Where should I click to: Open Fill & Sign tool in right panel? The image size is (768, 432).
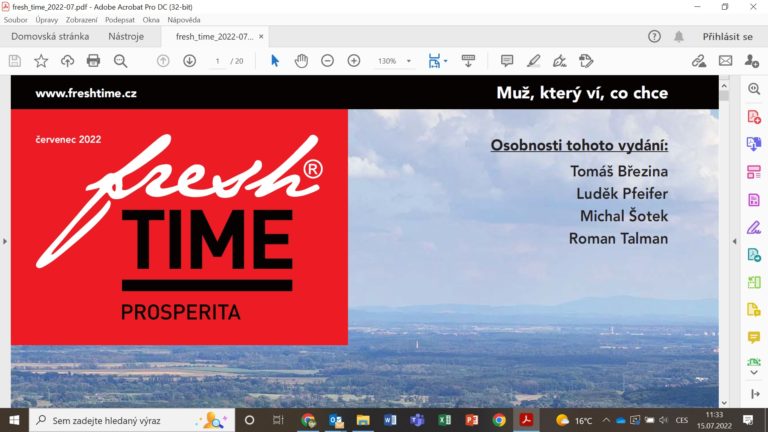point(754,227)
